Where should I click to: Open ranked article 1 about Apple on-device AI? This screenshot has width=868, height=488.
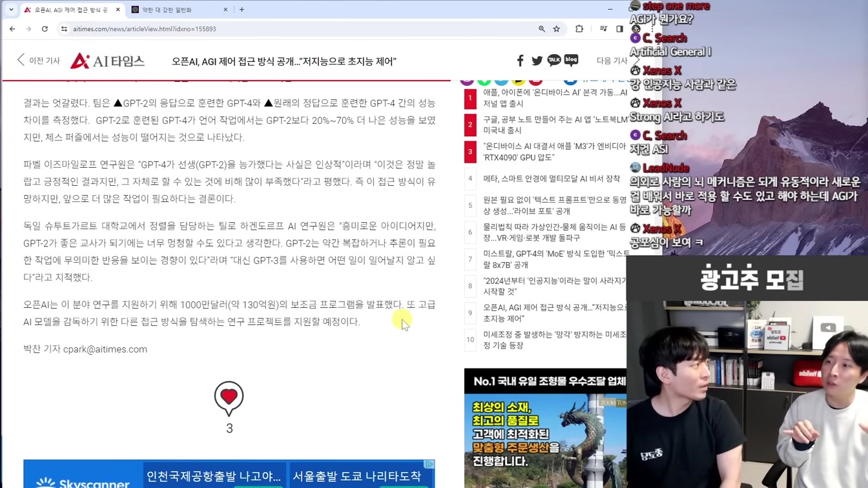[x=554, y=98]
